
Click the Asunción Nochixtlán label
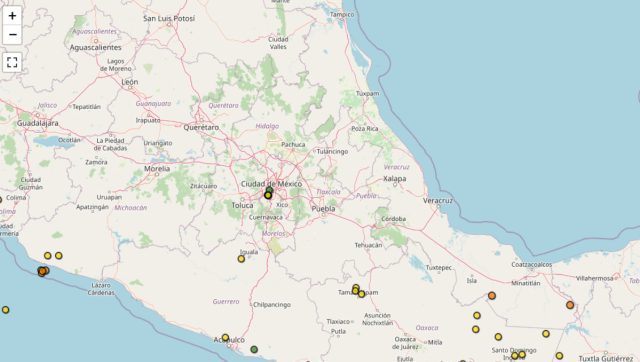click(377, 319)
